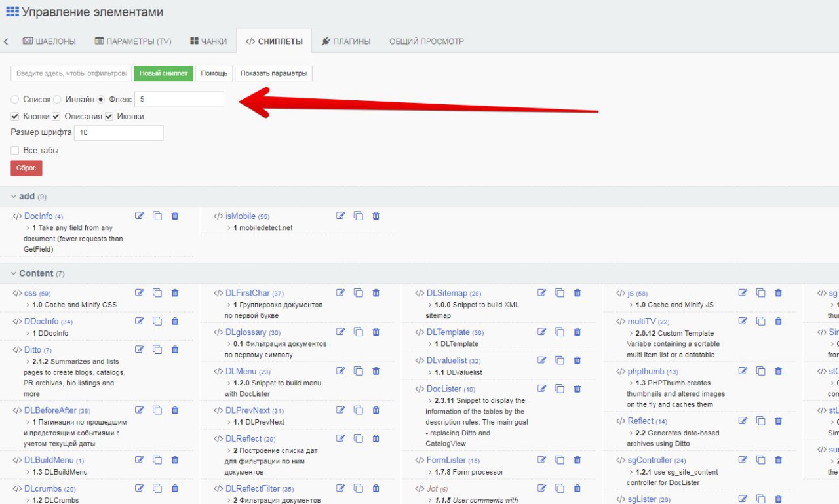This screenshot has width=839, height=504.
Task: Edit the css snippet
Action: (x=140, y=293)
